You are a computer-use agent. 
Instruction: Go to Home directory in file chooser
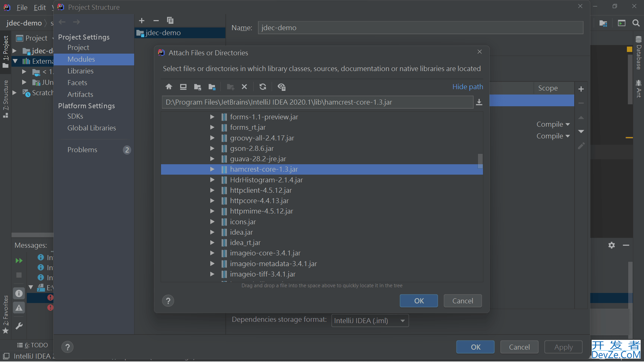(x=169, y=87)
